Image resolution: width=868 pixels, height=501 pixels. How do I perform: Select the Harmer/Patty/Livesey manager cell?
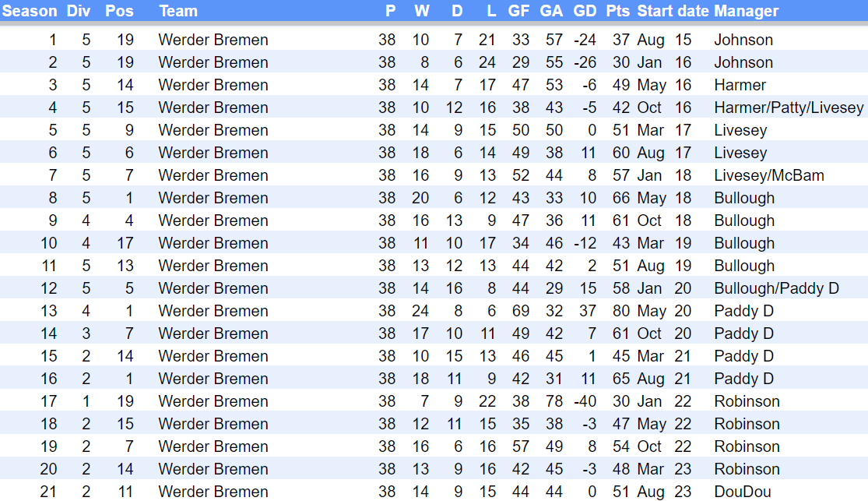tap(789, 108)
